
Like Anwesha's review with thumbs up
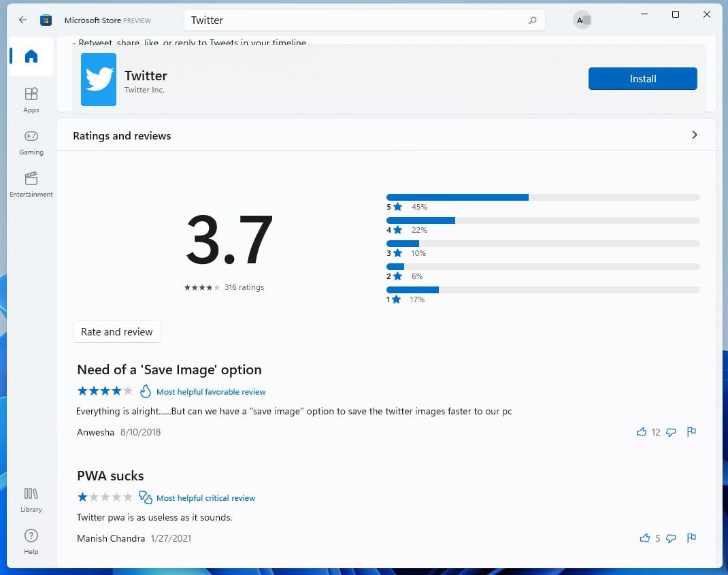[641, 432]
